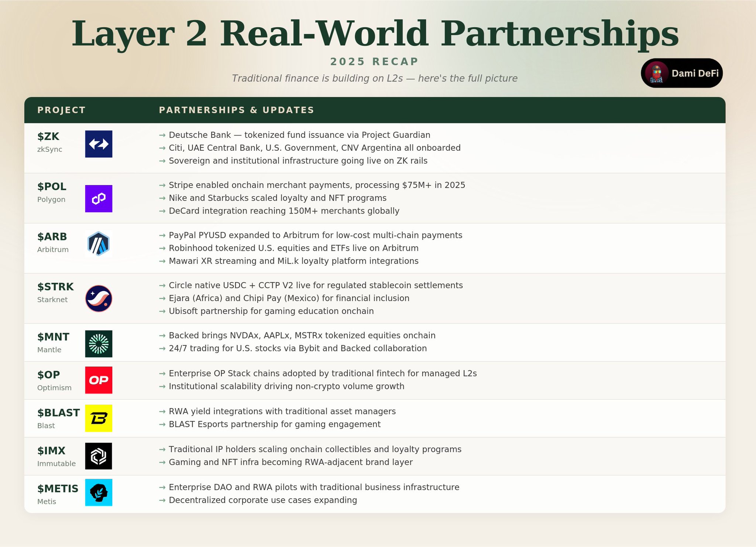Click the yellow Blast logo icon

tap(99, 418)
